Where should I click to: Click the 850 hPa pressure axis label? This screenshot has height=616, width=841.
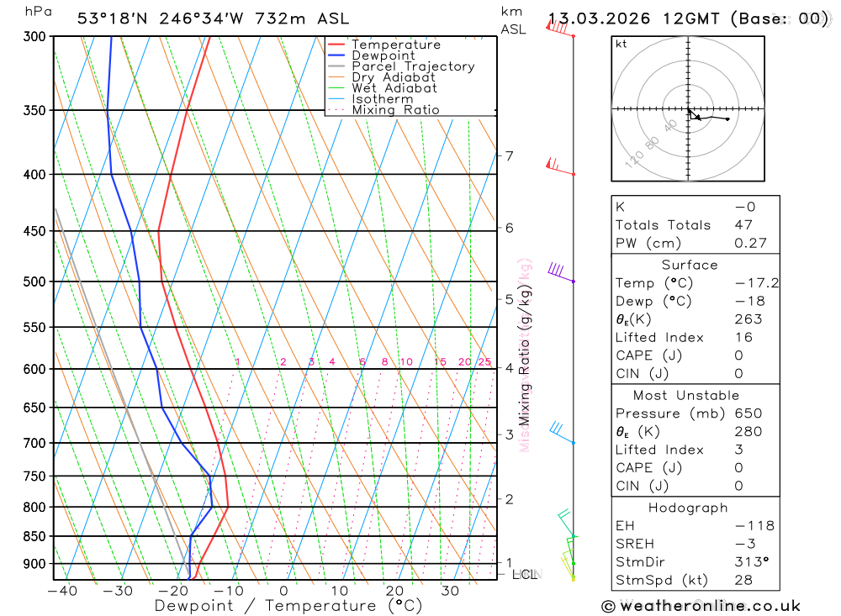34,536
